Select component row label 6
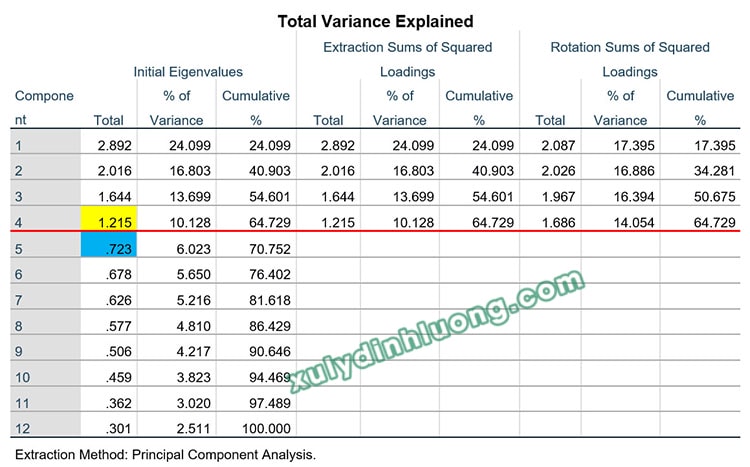The width and height of the screenshot is (750, 467). (x=19, y=274)
